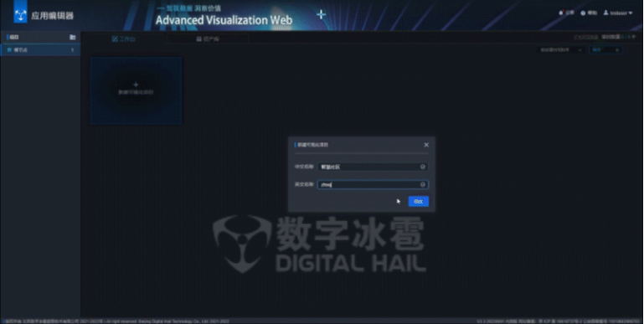
Task: Select the root node in the sidebar tree
Action: pos(40,49)
